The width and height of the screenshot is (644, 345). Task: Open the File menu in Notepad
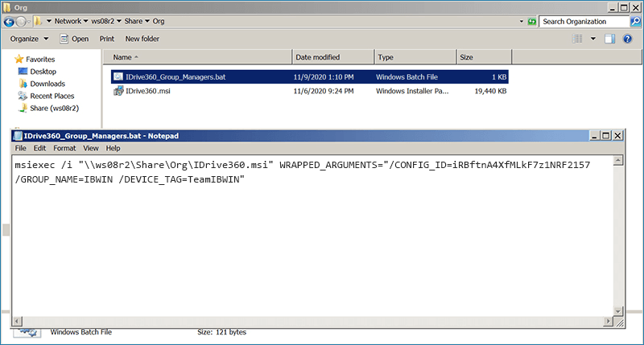coord(20,148)
